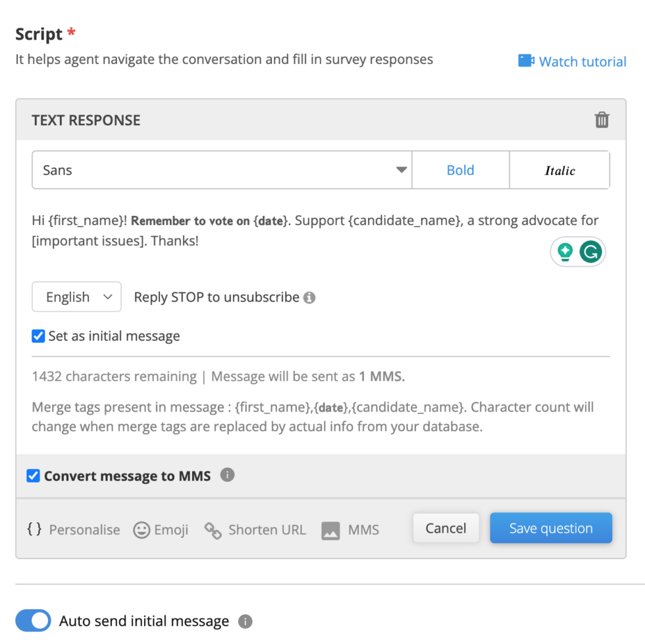645x644 pixels.
Task: Expand the font family selector arrow
Action: click(x=400, y=170)
